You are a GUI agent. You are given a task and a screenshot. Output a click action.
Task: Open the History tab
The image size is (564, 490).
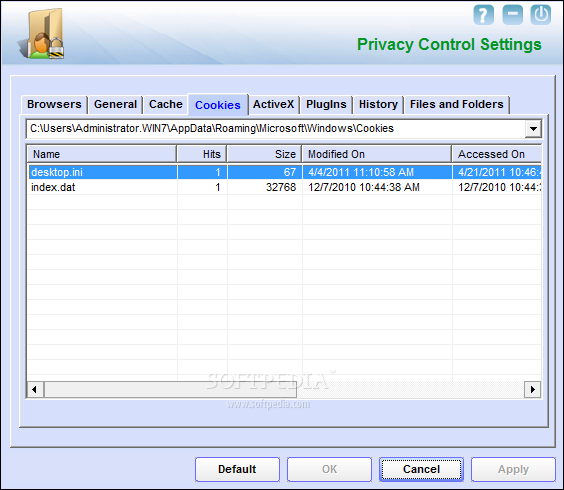378,104
